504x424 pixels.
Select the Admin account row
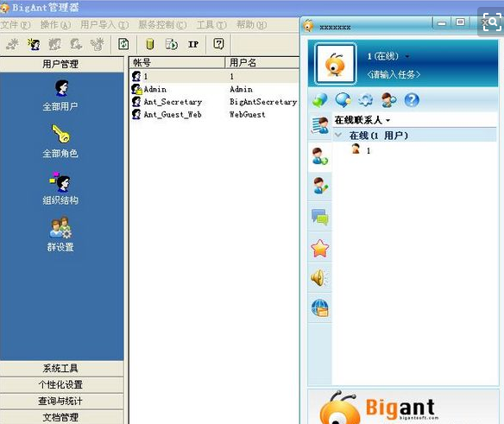click(215, 89)
